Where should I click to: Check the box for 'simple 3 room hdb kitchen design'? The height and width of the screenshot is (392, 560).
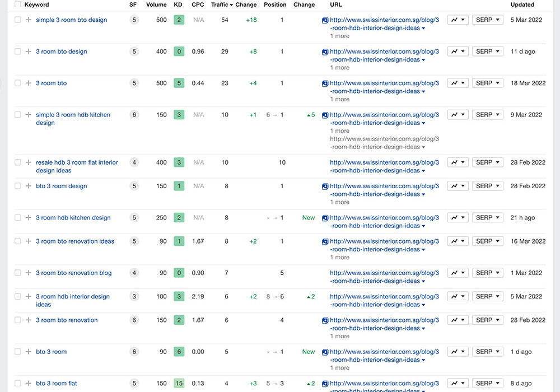(x=18, y=115)
